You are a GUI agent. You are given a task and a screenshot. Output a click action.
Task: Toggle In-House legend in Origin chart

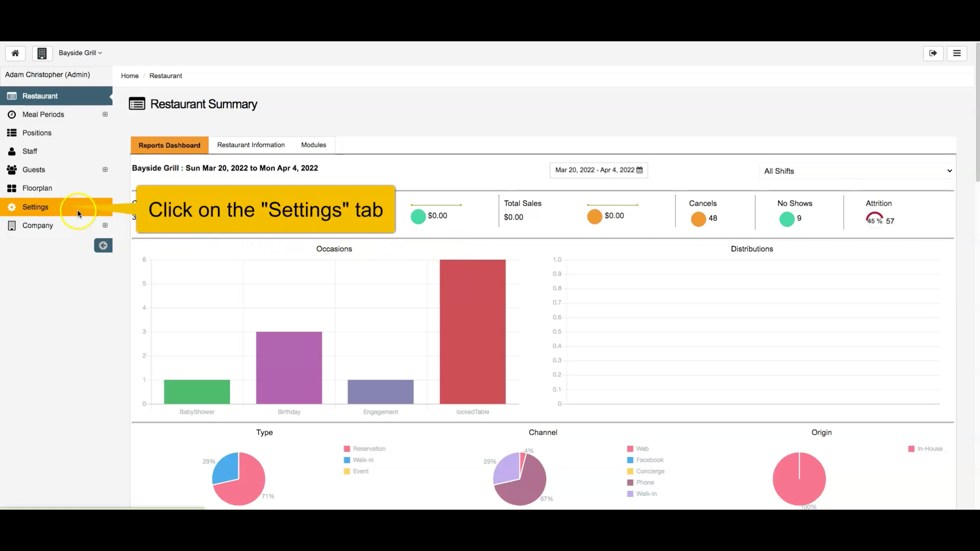[929, 449]
